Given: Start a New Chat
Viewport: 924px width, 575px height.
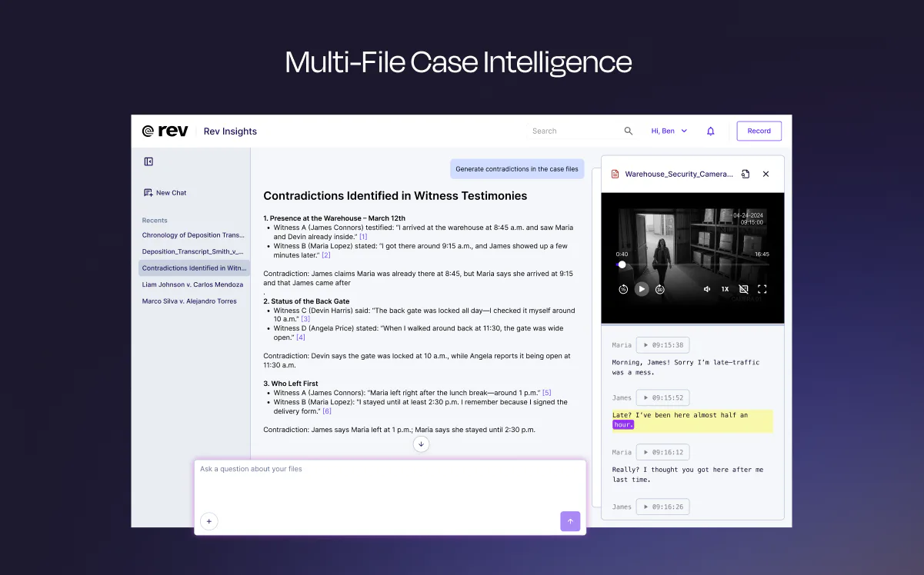Looking at the screenshot, I should (x=165, y=193).
